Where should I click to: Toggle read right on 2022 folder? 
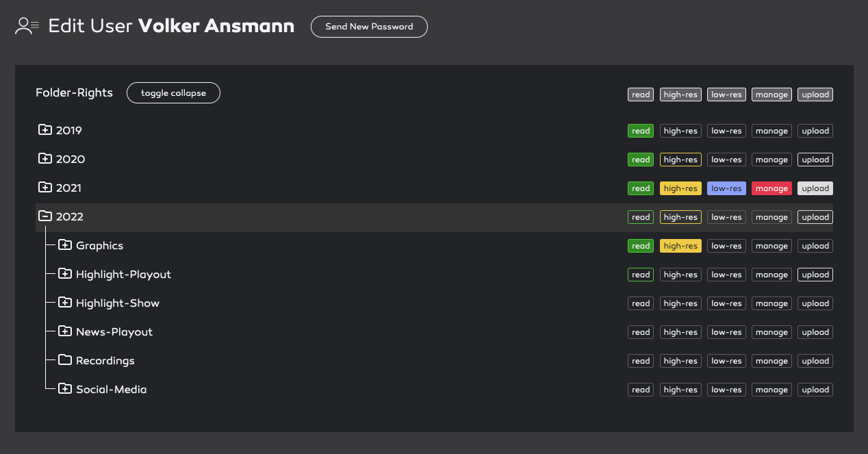[641, 217]
